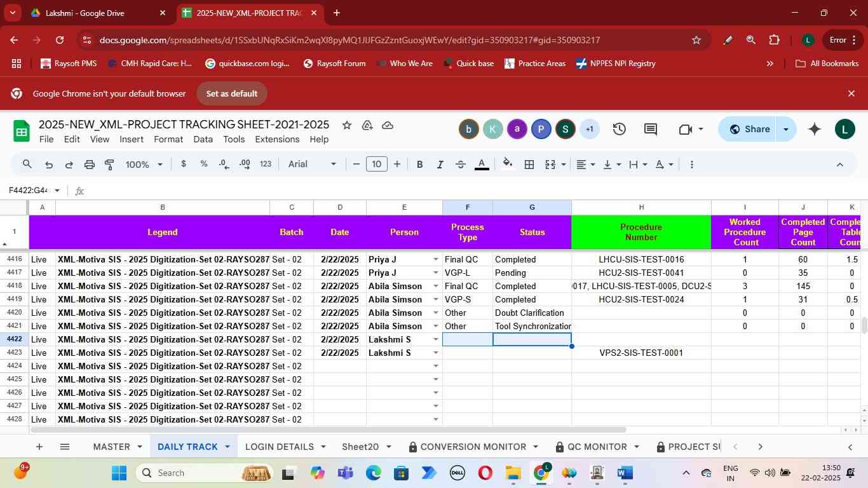868x488 pixels.
Task: Click the font size field
Action: (x=377, y=164)
